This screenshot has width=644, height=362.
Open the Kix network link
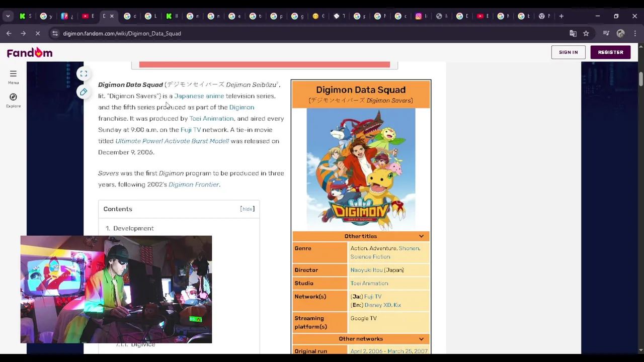397,305
